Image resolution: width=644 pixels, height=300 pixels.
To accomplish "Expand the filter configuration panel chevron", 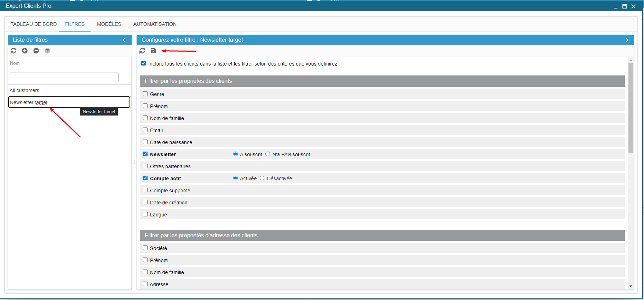I will tap(627, 40).
